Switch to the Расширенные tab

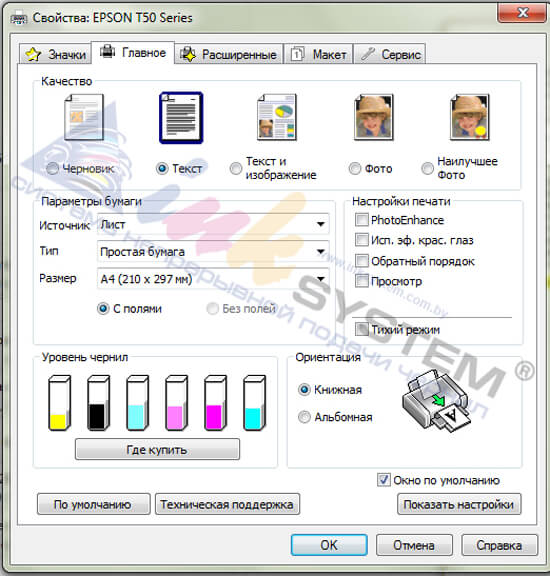(x=229, y=54)
